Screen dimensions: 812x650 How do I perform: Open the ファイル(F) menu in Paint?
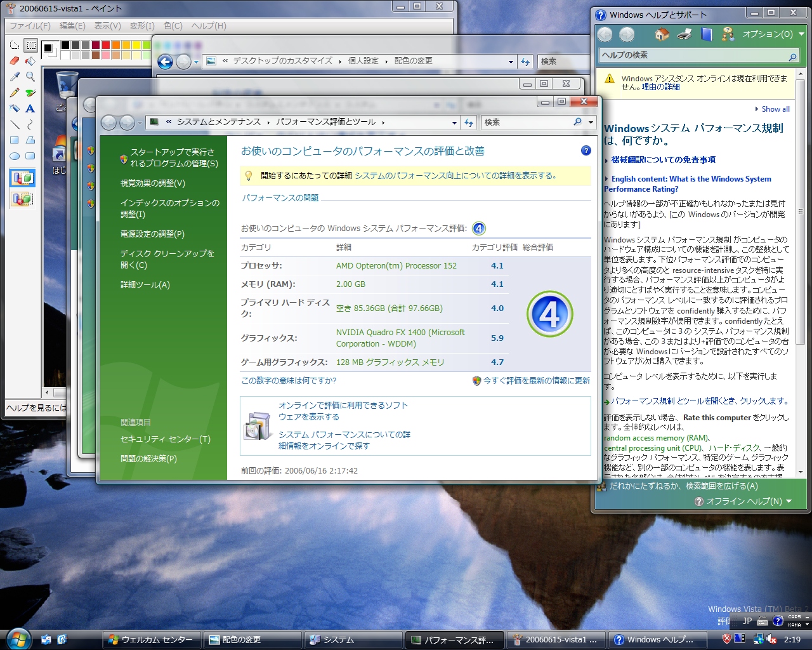[x=30, y=26]
